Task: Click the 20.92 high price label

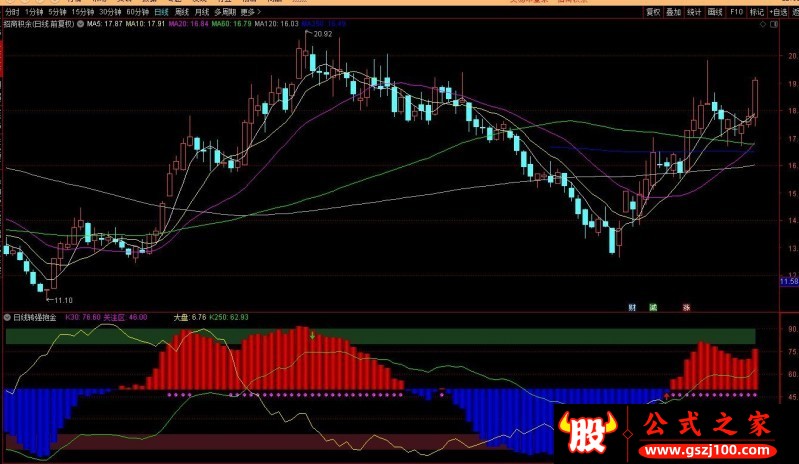Action: 323,34
